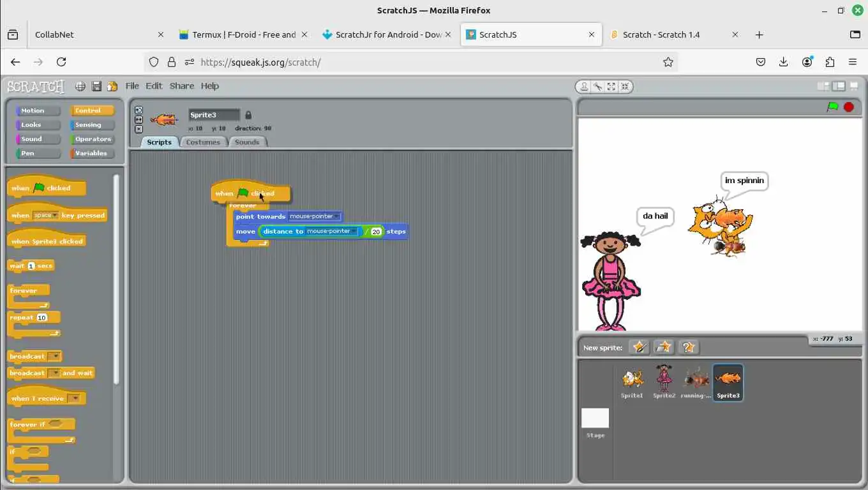Open distance to mouse-pointer dropdown
Viewport: 868px width, 490px height.
point(331,231)
